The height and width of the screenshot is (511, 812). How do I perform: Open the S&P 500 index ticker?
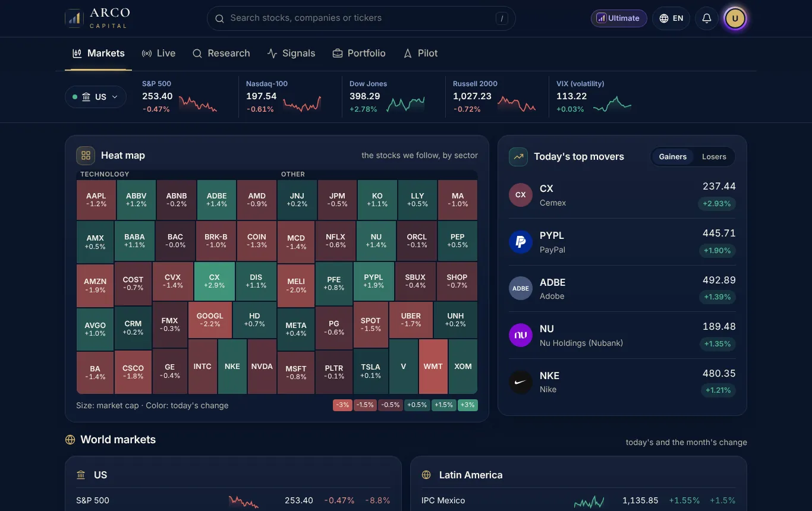(x=180, y=96)
